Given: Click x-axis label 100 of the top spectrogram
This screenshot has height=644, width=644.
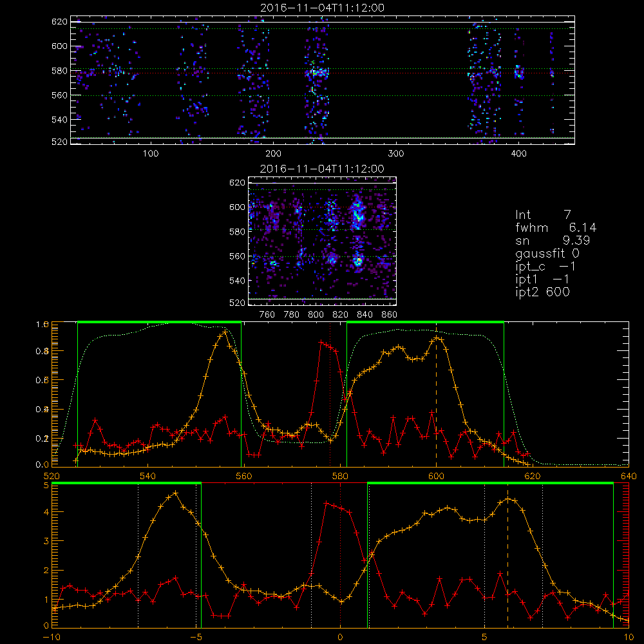Looking at the screenshot, I should 151,154.
